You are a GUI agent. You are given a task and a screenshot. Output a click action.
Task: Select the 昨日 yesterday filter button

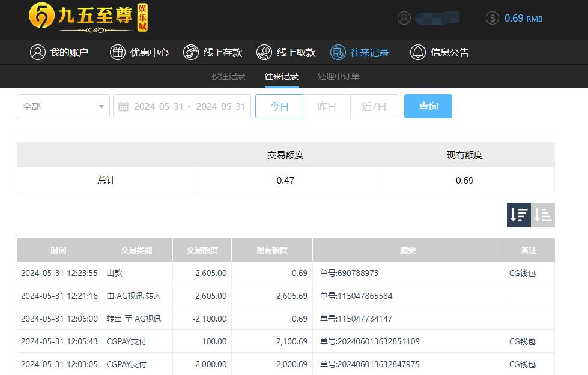[x=326, y=106]
